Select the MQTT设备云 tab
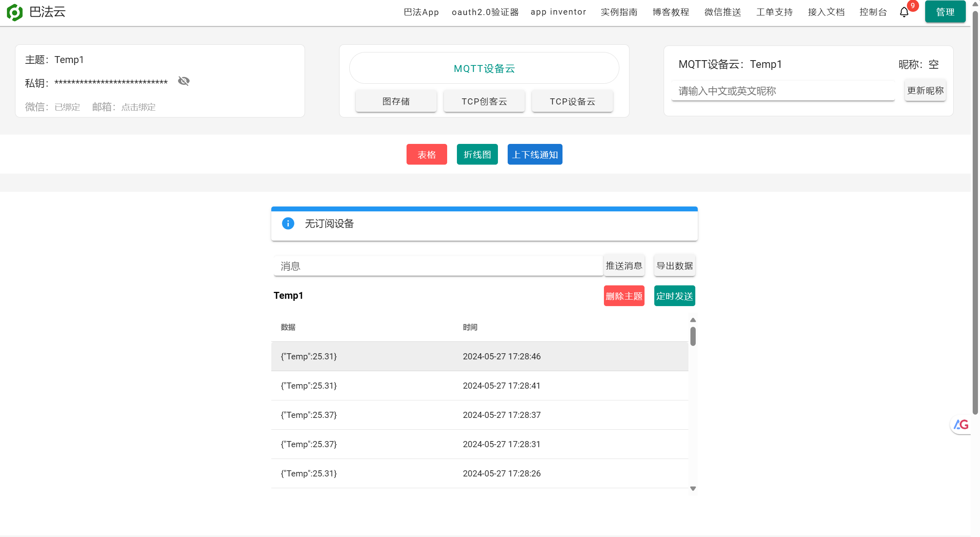The height and width of the screenshot is (537, 980). (484, 68)
